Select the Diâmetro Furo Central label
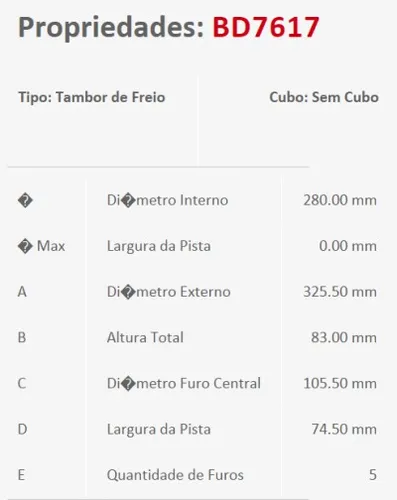The width and height of the screenshot is (397, 500). (x=184, y=384)
